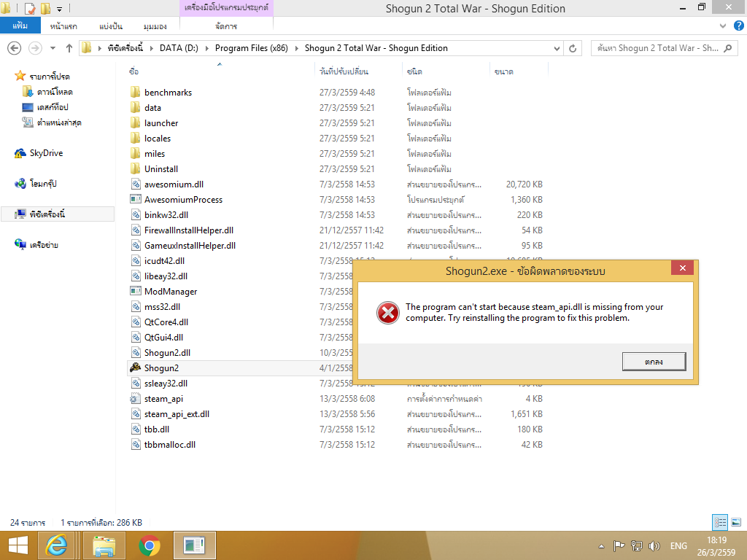Switch to details view layout icon
This screenshot has height=560, width=747.
[720, 522]
